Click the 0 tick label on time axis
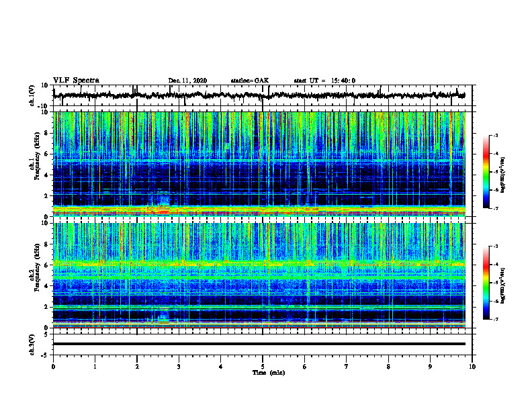 pyautogui.click(x=53, y=367)
